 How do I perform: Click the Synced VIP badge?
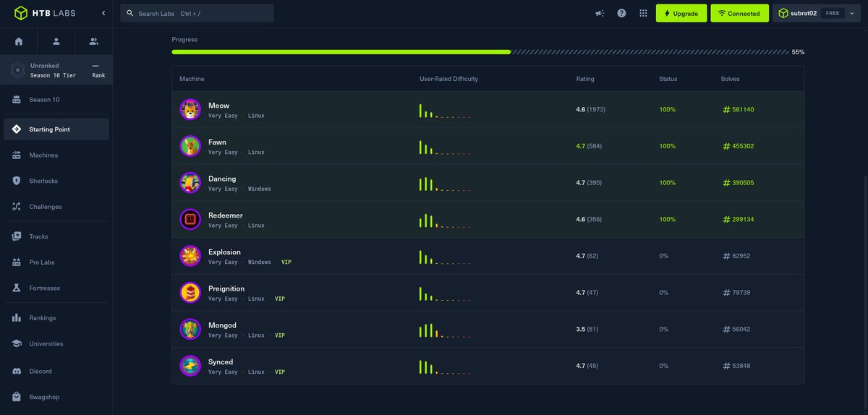pyautogui.click(x=280, y=372)
